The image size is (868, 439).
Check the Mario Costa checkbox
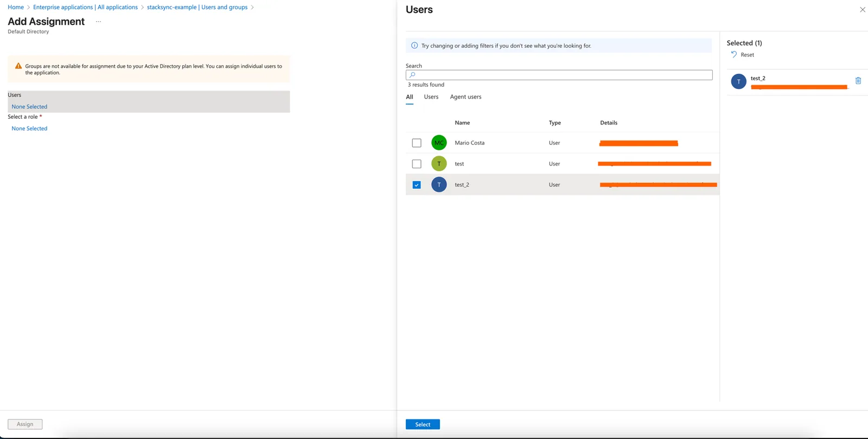click(417, 143)
